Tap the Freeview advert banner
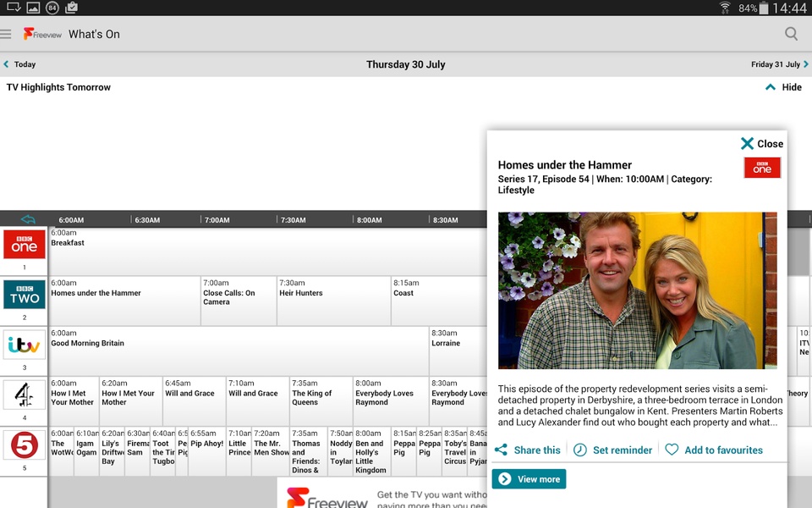The width and height of the screenshot is (812, 508). 382,493
